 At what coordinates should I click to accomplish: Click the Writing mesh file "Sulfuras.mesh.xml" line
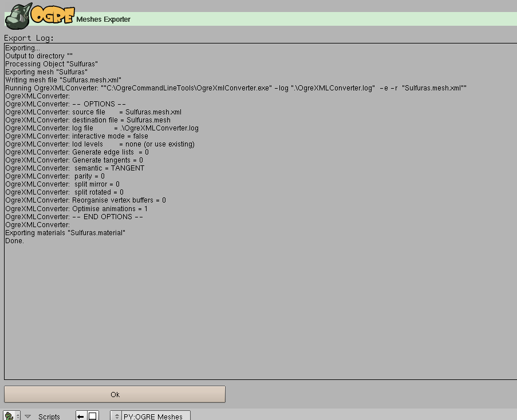64,80
